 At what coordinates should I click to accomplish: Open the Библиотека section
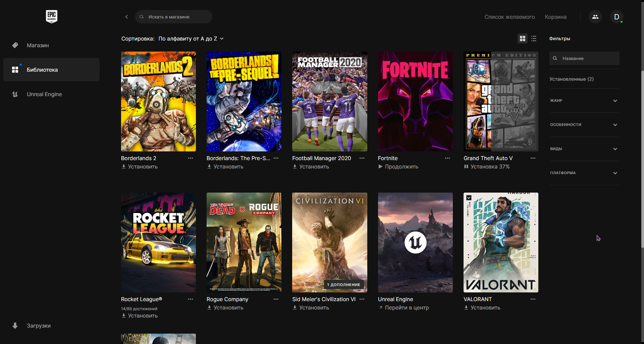pos(51,70)
